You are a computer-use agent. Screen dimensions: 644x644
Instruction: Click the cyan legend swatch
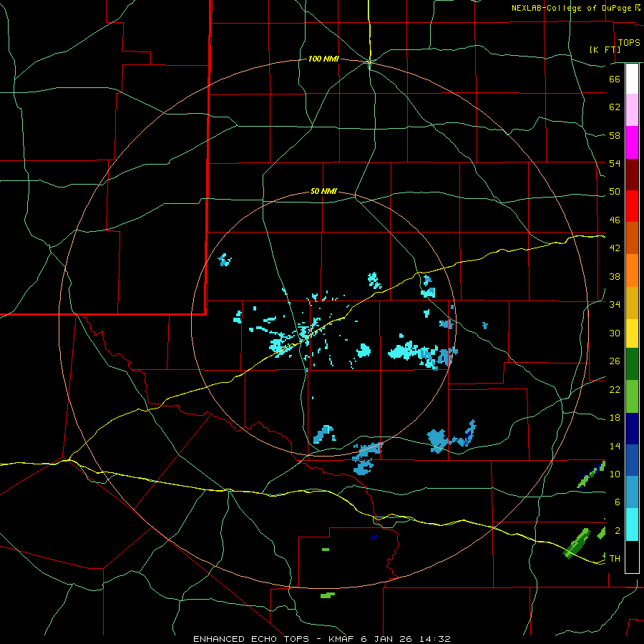click(632, 525)
